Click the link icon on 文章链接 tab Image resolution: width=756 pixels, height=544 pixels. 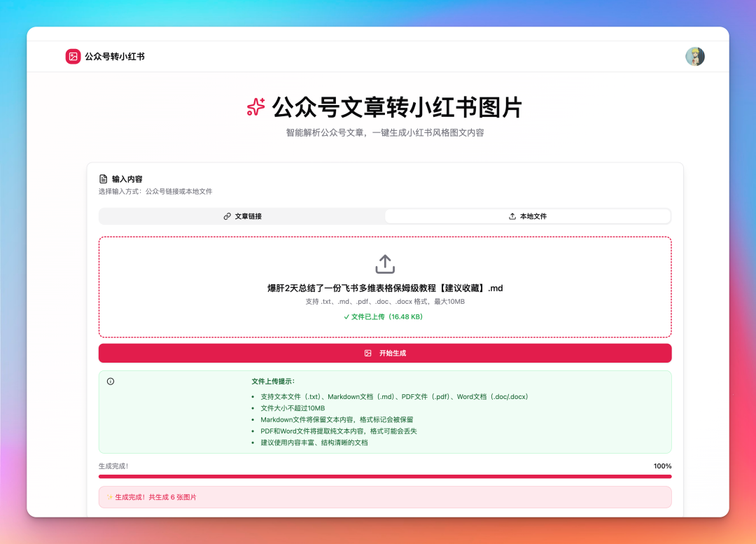point(227,216)
